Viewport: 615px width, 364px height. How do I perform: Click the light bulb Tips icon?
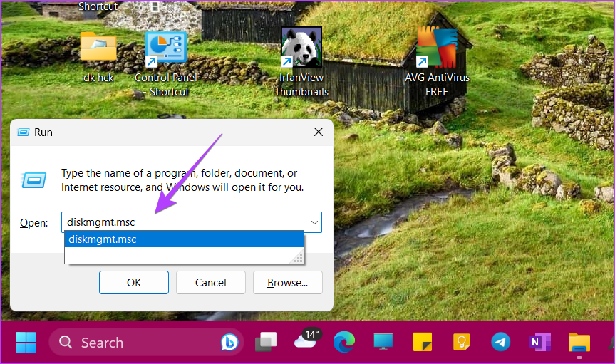click(x=462, y=343)
